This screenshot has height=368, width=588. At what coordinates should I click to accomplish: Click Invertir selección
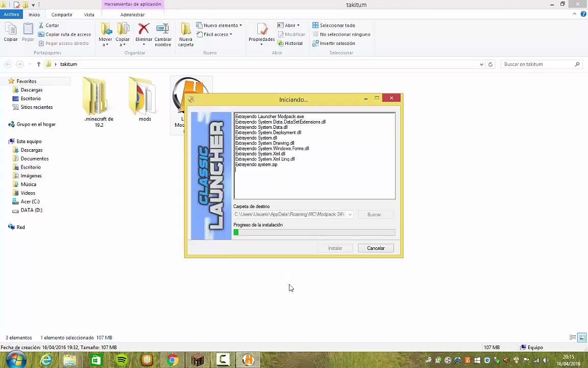point(334,43)
